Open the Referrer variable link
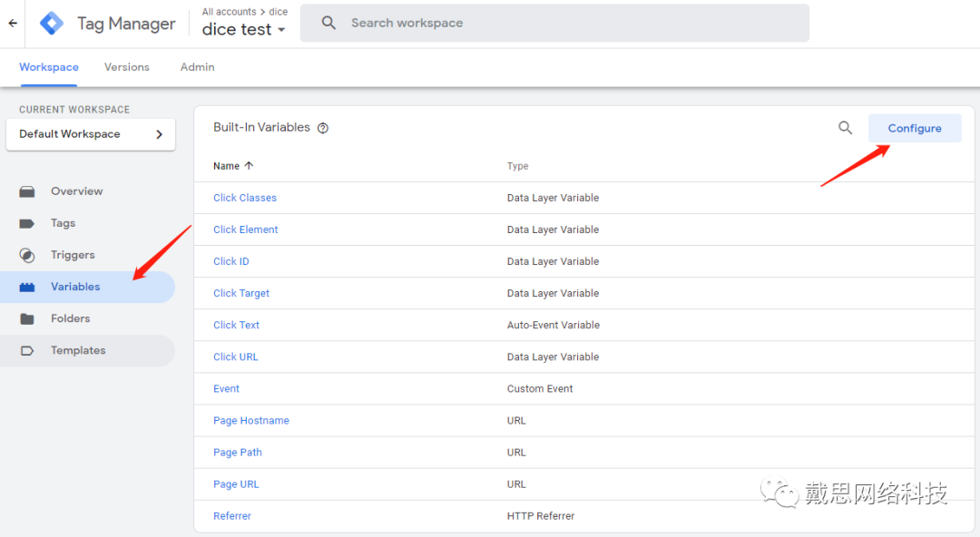 click(x=232, y=516)
